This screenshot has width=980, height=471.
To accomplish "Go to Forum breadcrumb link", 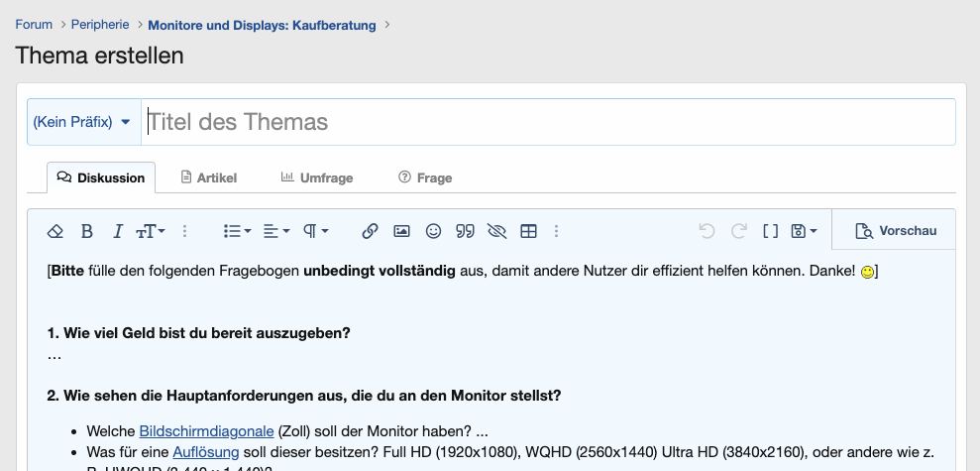I will pyautogui.click(x=34, y=25).
